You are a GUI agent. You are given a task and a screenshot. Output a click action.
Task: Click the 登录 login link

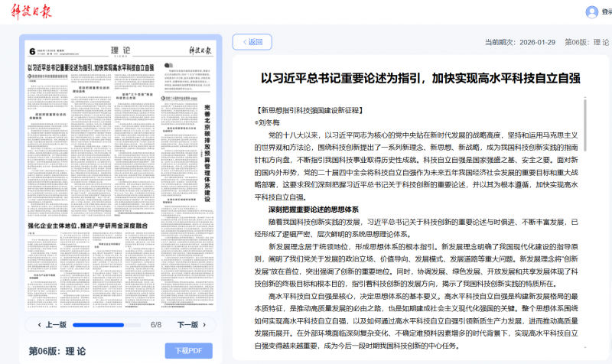pos(606,12)
